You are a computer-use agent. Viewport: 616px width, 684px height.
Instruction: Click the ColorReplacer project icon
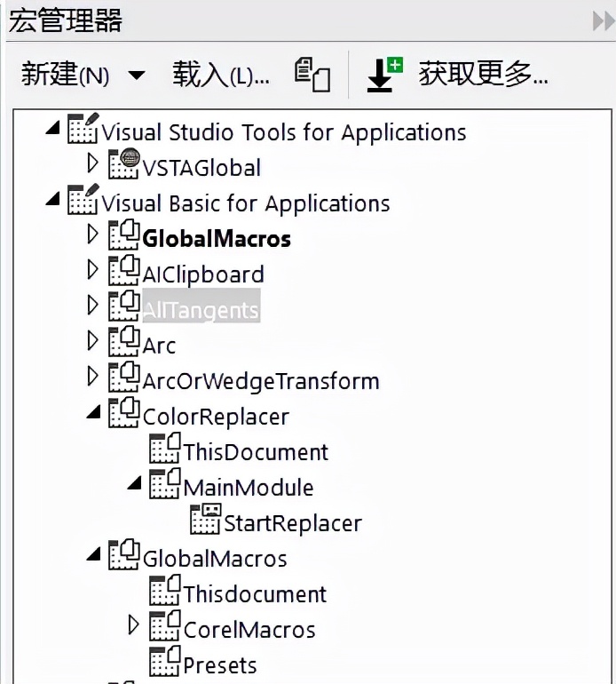click(123, 413)
